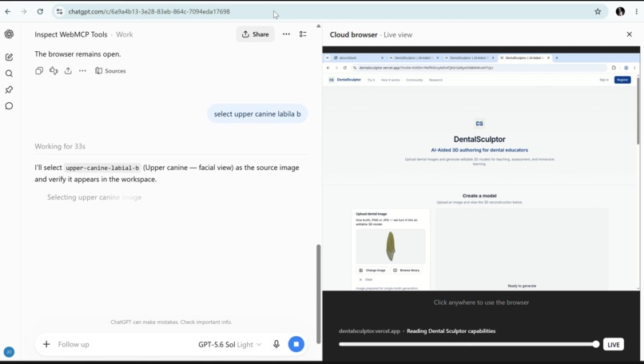
Task: Close the Cloud browser panel
Action: pyautogui.click(x=629, y=34)
